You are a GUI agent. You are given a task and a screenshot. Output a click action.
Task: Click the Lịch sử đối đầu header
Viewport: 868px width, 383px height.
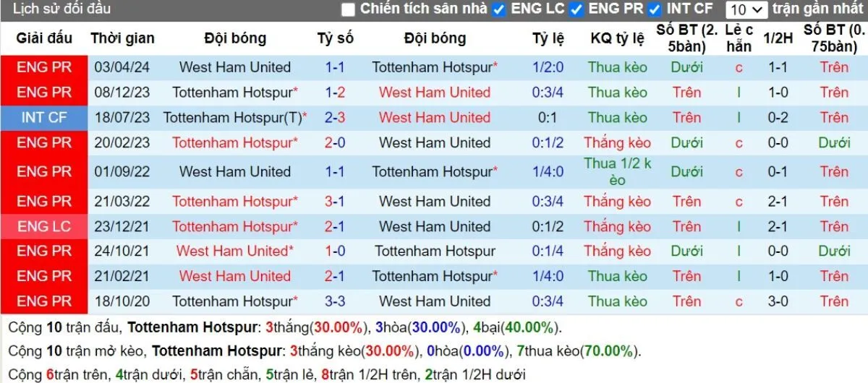(61, 9)
